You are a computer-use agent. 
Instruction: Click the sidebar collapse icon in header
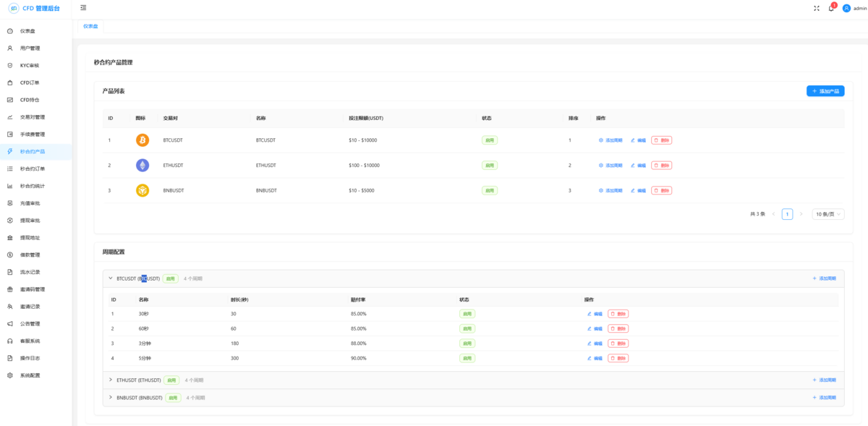tap(83, 8)
